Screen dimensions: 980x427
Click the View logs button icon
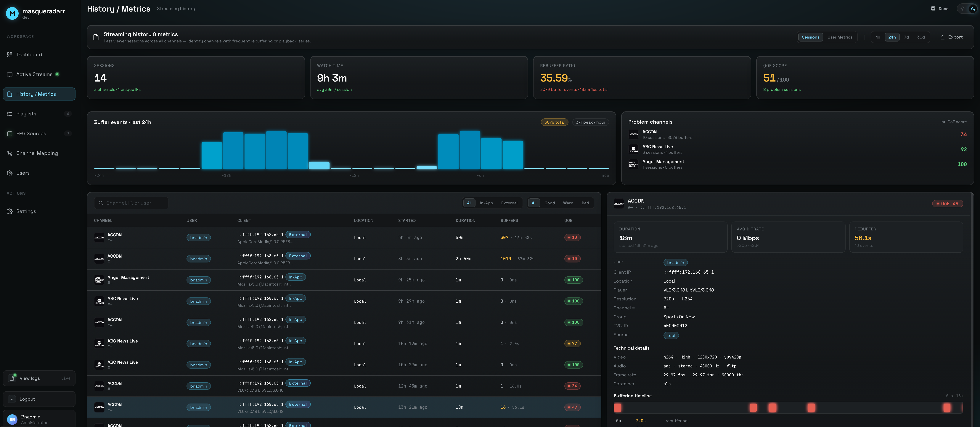(12, 378)
